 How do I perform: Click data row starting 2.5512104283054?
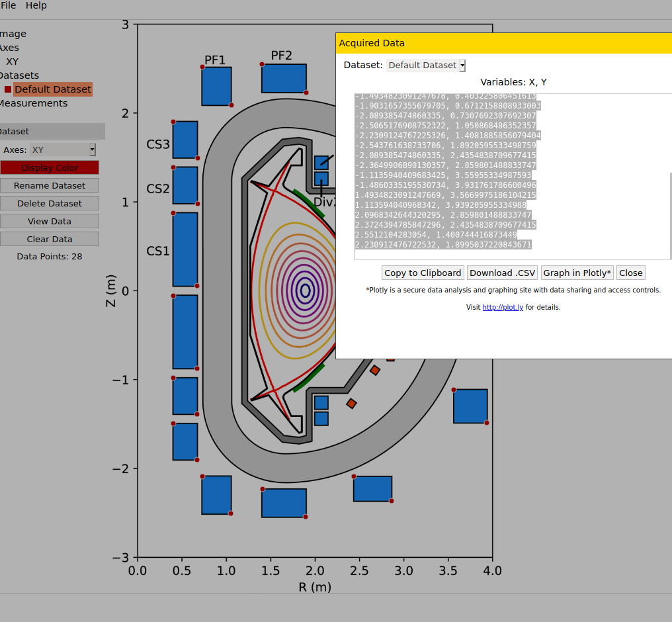(436, 235)
